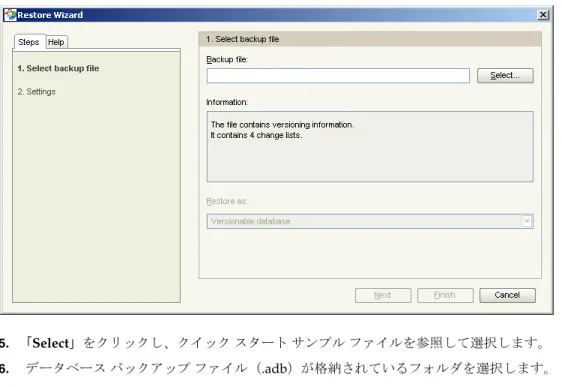Click the Cancel button

click(507, 295)
